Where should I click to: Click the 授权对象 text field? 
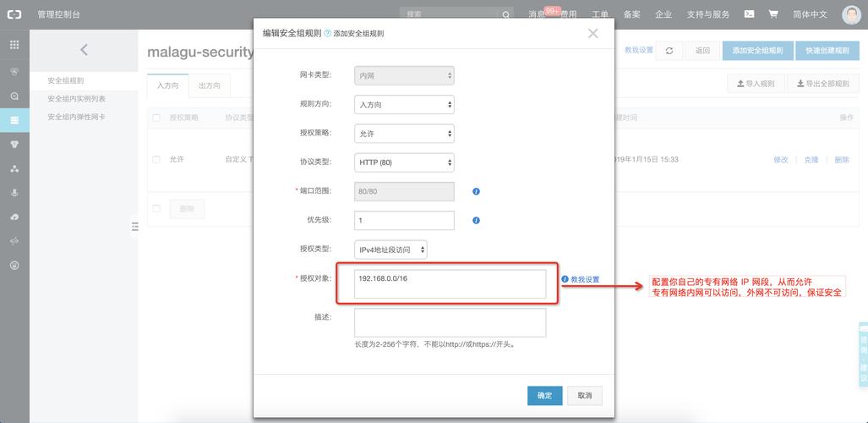[x=450, y=284]
